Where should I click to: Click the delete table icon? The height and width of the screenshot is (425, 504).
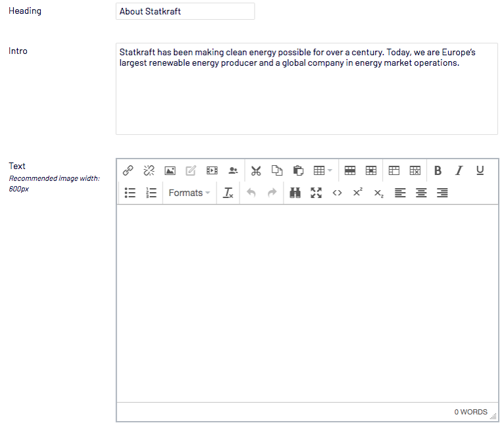[415, 170]
